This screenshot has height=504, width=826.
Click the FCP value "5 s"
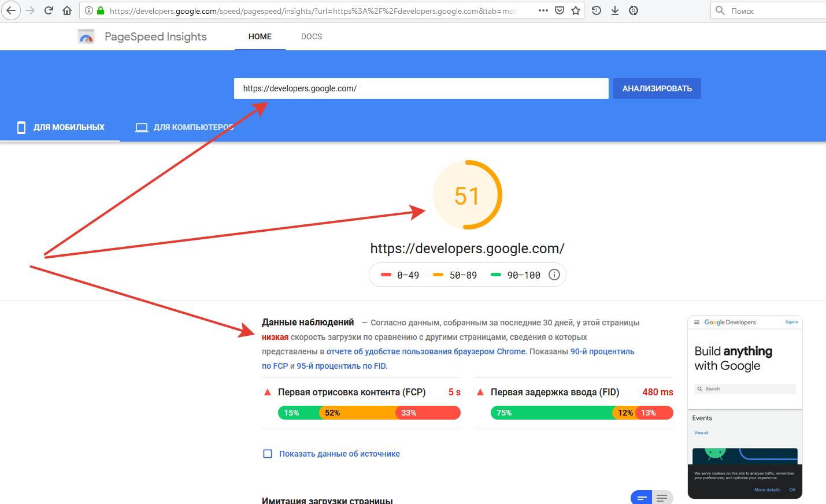click(x=454, y=392)
